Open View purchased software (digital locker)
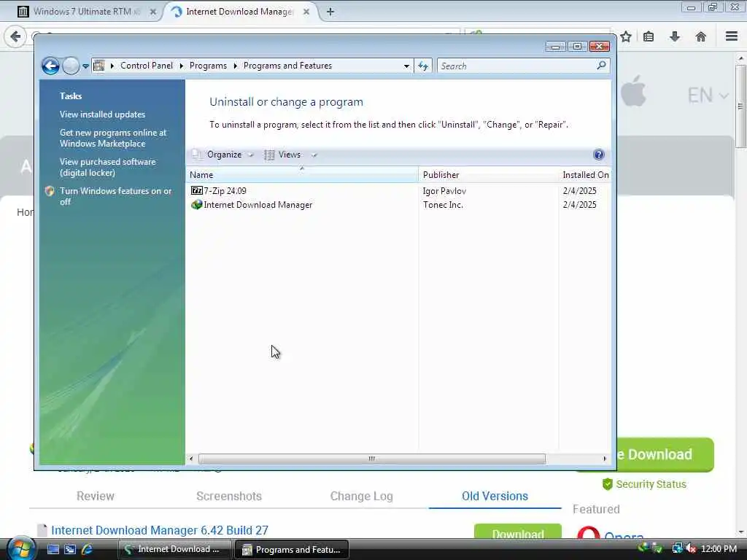 108,167
